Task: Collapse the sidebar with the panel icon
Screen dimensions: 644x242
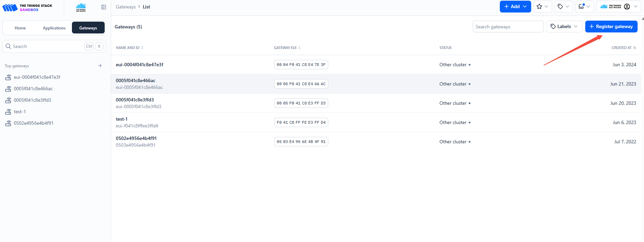Action: [x=104, y=7]
